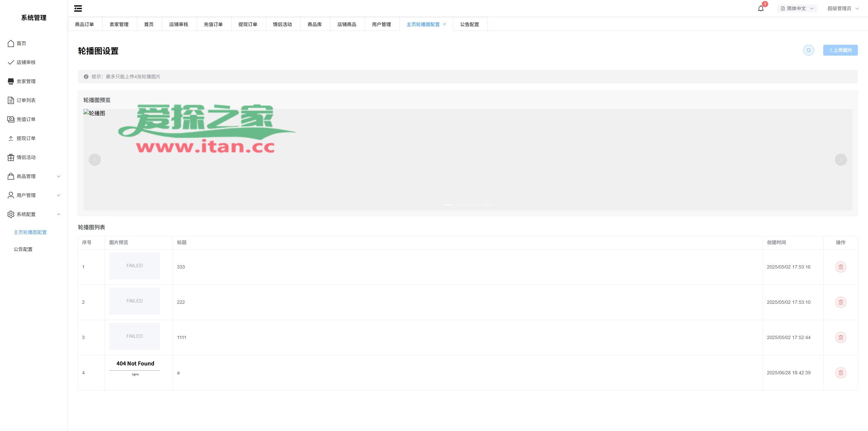Expand the 用户管理 sidebar menu
868x431 pixels.
click(34, 195)
